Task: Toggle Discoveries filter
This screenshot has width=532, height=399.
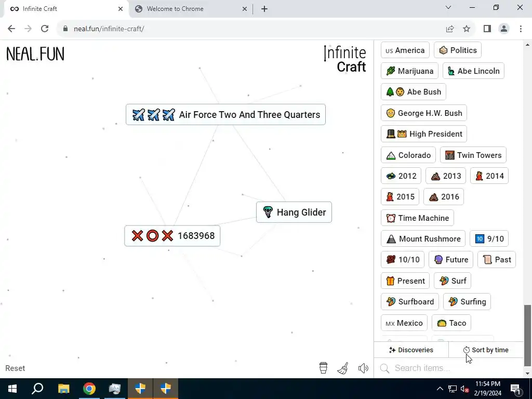Action: pyautogui.click(x=411, y=350)
